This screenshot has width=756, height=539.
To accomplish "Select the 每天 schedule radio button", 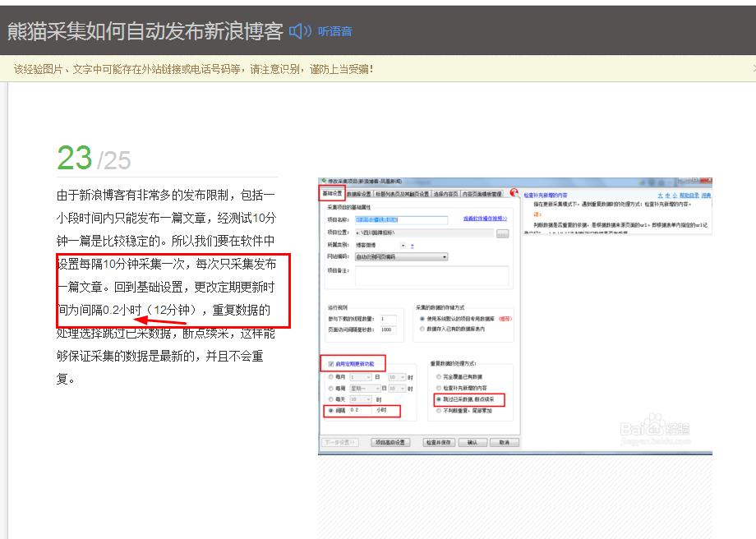I will pos(330,399).
